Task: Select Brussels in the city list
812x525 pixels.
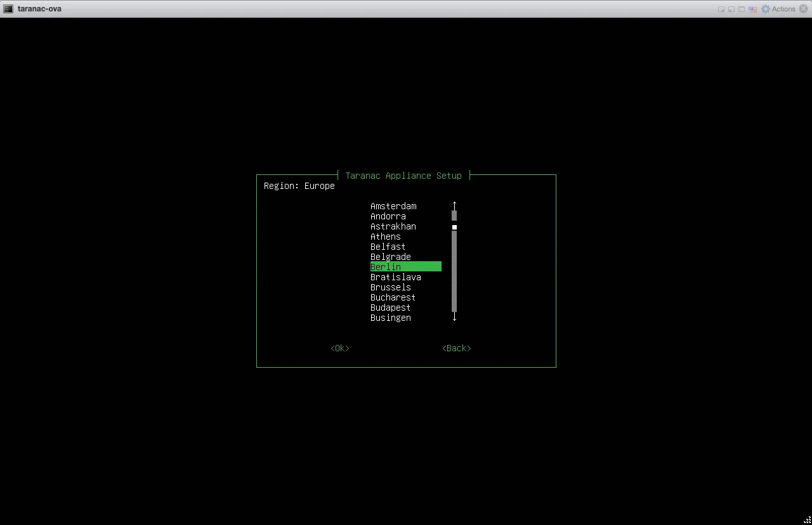Action: (x=391, y=287)
